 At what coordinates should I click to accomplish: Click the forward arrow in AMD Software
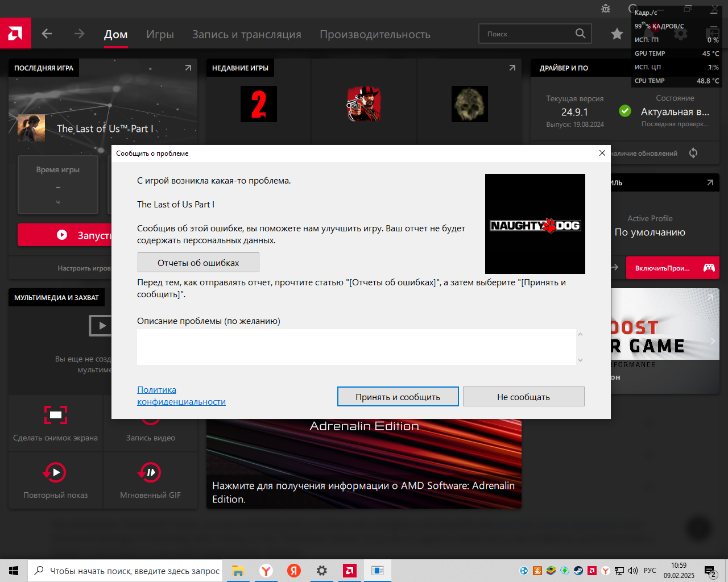click(79, 34)
